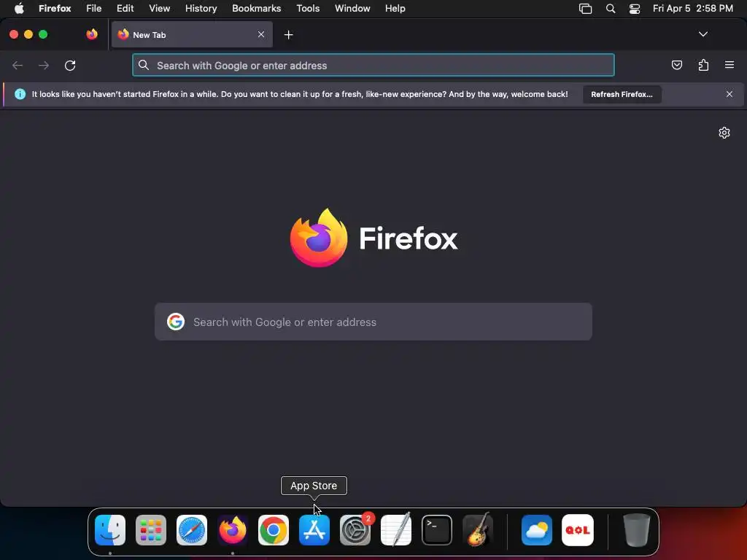Open the Tools menu

tap(308, 9)
